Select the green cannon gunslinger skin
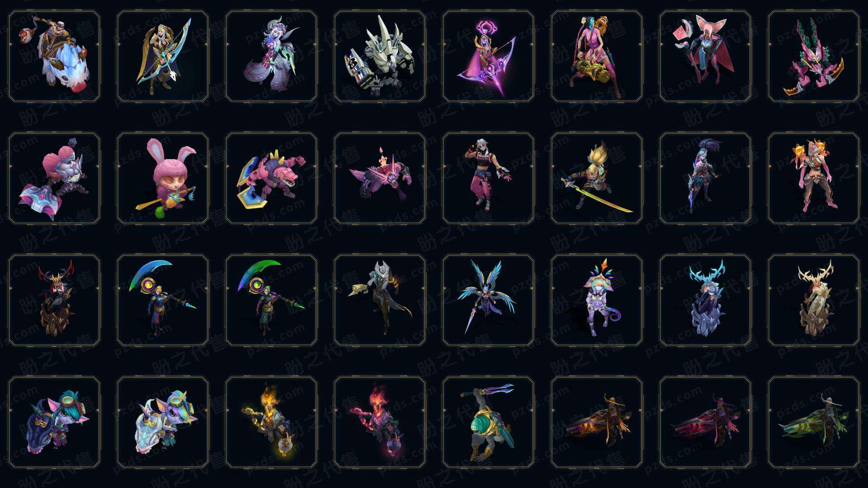 pos(814,422)
